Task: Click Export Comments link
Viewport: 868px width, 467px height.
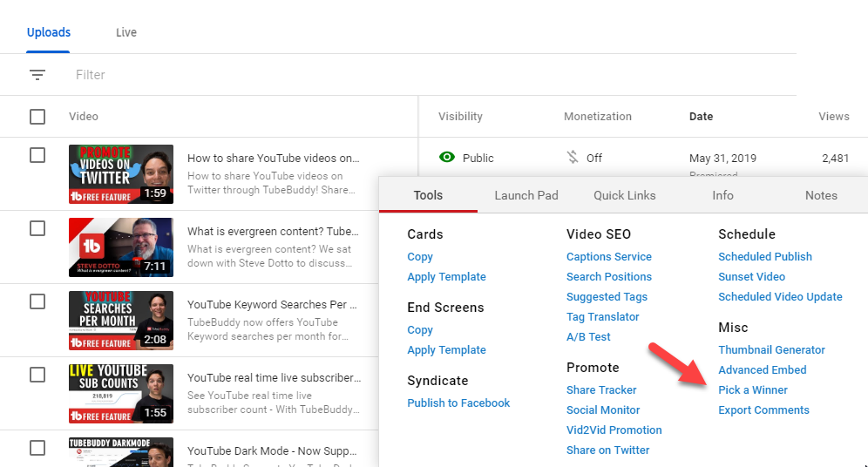Action: 763,410
